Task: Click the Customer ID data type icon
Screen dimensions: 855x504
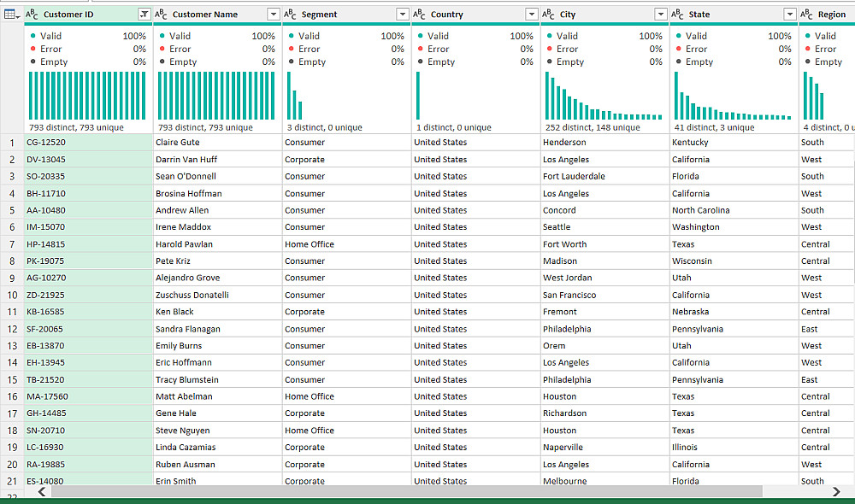Action: [x=32, y=15]
